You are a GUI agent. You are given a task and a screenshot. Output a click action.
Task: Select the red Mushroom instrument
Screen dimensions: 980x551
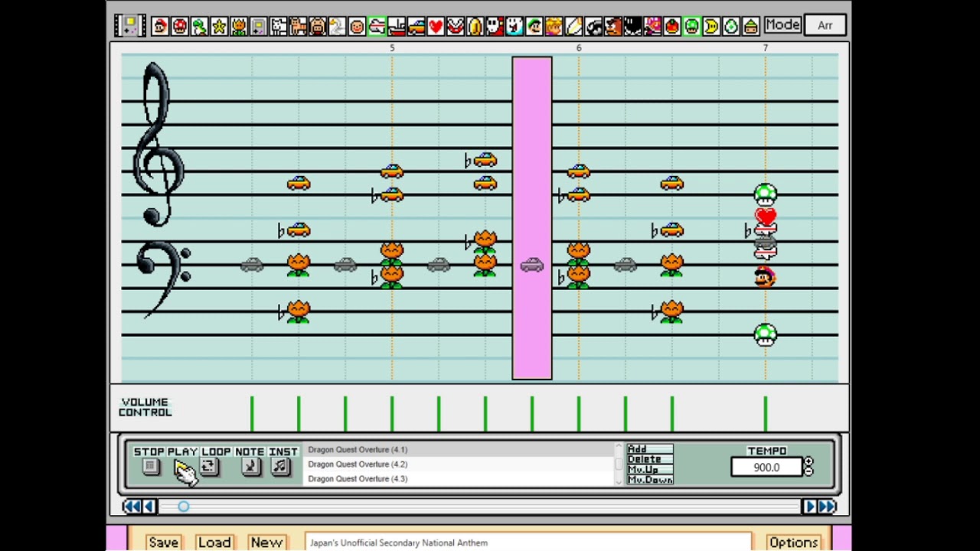(x=180, y=27)
